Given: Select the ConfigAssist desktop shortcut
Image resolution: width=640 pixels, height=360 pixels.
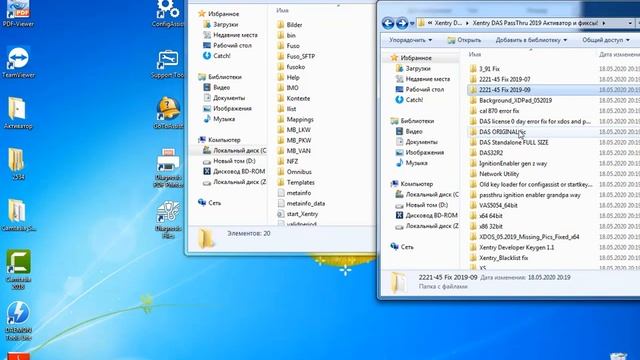Looking at the screenshot, I should point(168,13).
